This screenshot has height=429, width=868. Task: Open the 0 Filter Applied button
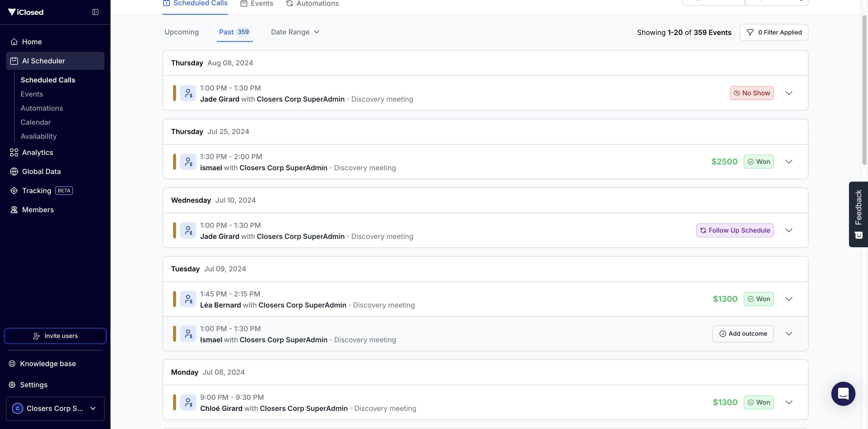(774, 32)
